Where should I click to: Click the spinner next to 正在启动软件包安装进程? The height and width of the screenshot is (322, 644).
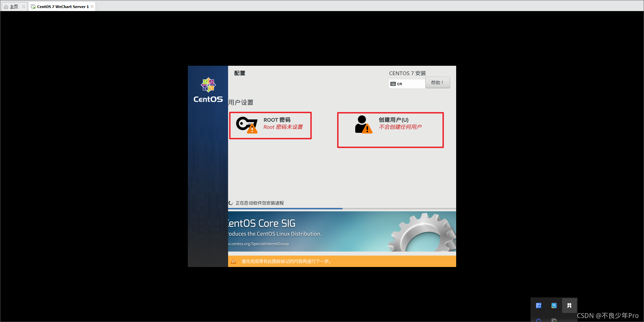pyautogui.click(x=231, y=203)
